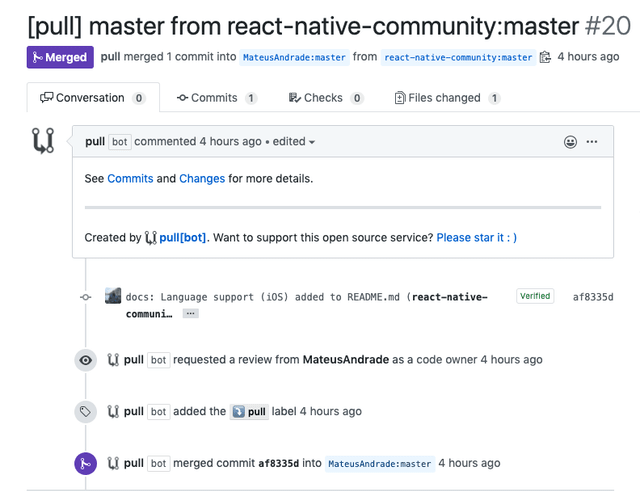Add a reaction with the smiley icon
The height and width of the screenshot is (491, 640).
pos(570,142)
